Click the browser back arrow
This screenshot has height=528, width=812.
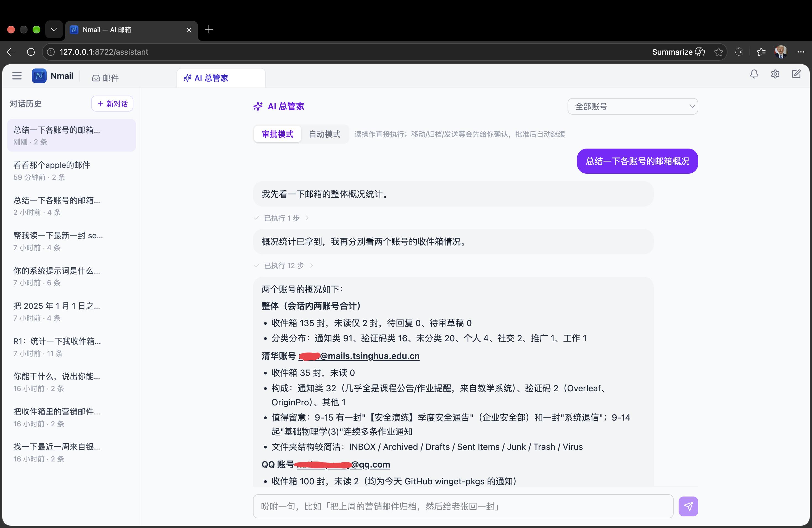click(x=11, y=52)
